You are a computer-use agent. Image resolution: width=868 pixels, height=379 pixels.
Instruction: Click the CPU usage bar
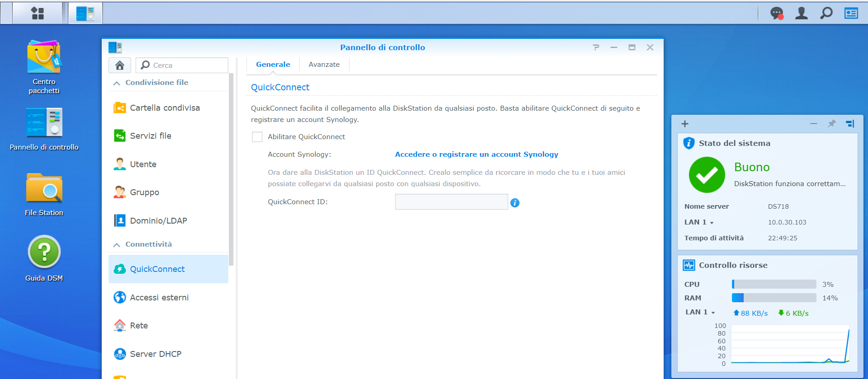pos(774,284)
